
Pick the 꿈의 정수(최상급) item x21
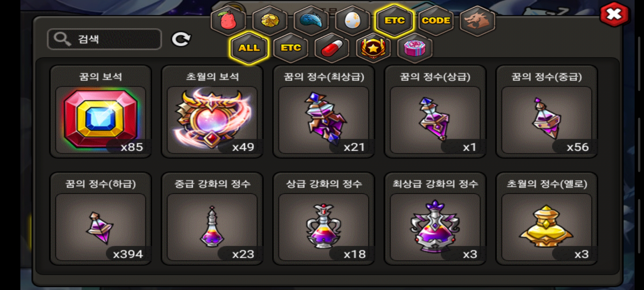(324, 112)
